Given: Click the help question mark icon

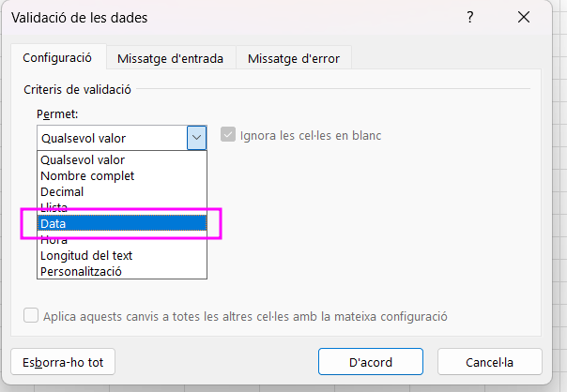Looking at the screenshot, I should click(469, 17).
